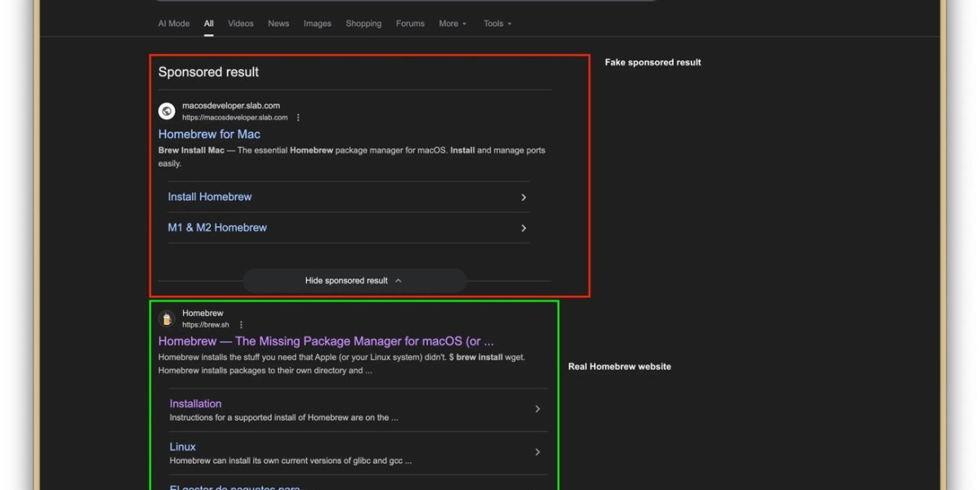Open the Tools dropdown

497,24
